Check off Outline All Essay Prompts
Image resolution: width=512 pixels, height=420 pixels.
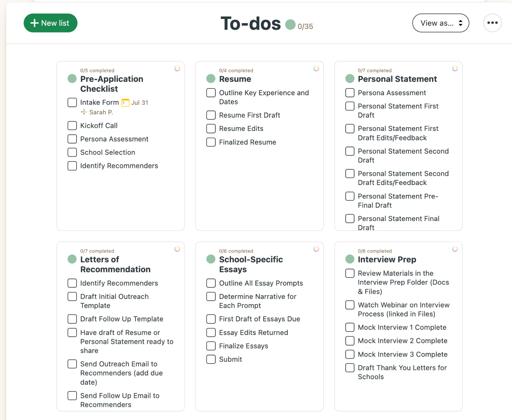211,283
